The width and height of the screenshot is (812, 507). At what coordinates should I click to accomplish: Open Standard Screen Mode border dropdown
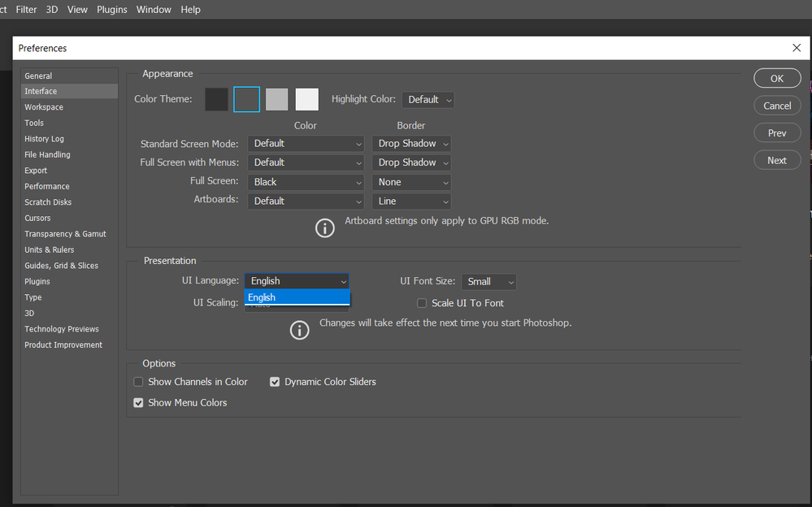(412, 144)
